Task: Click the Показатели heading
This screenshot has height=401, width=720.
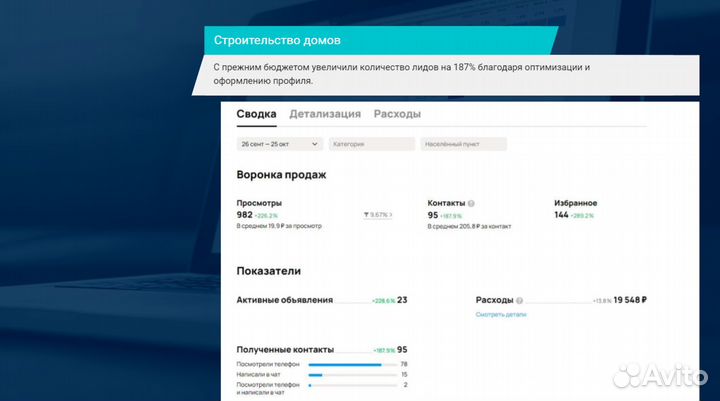Action: click(x=269, y=271)
